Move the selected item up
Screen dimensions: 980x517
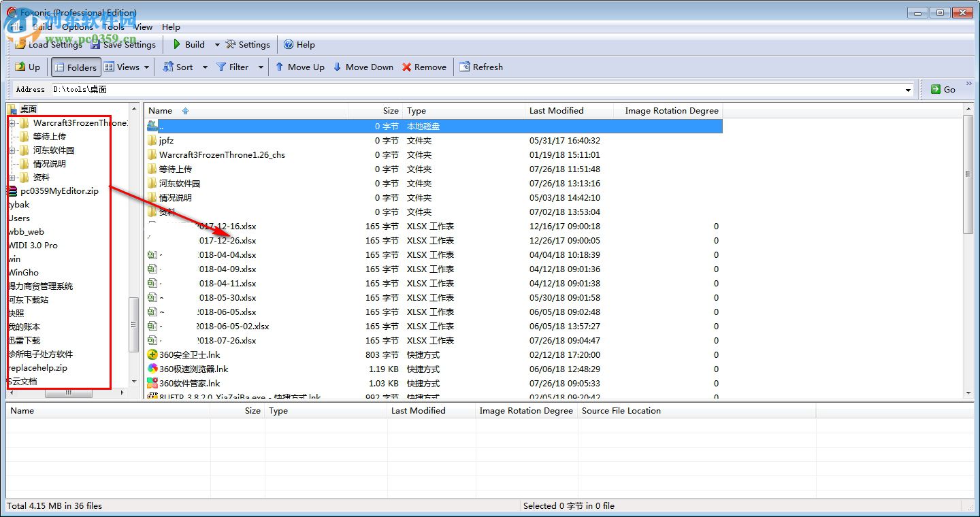coord(299,67)
